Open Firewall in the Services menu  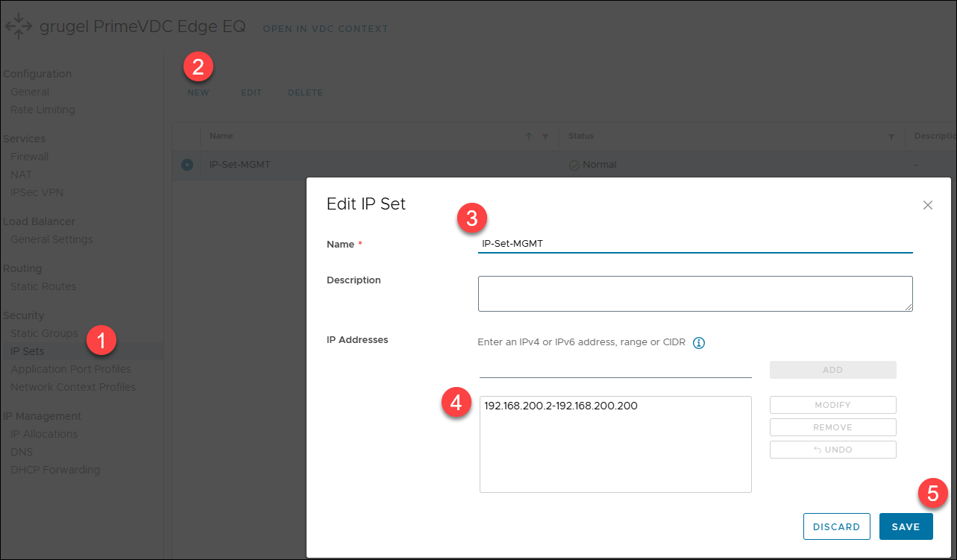pos(29,157)
